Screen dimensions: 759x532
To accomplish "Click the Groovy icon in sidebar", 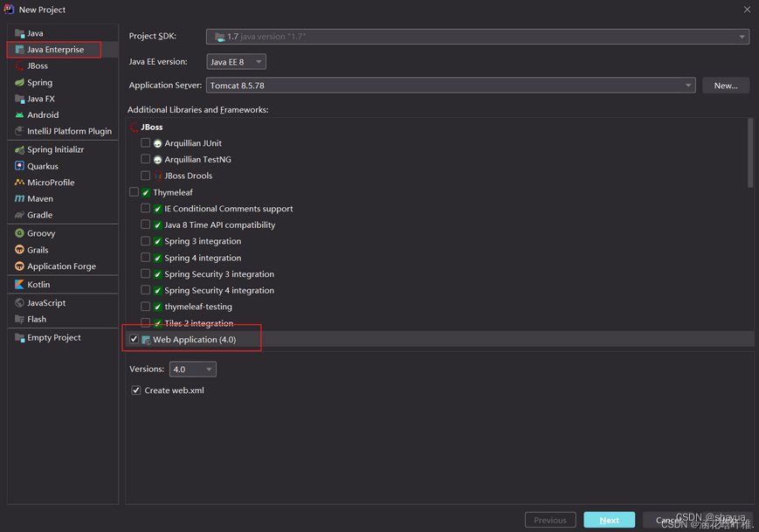I will tap(19, 233).
